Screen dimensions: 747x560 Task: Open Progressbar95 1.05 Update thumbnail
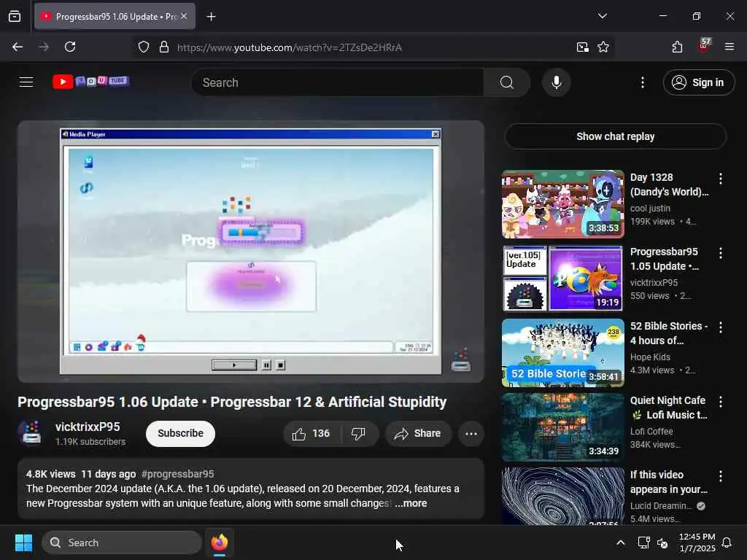pos(562,278)
